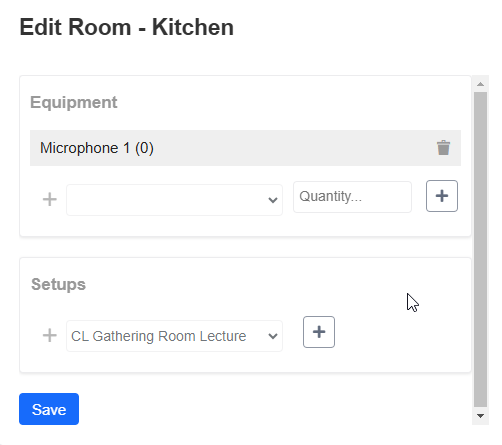Open the CL Gathering Room Lecture dropdown

(x=174, y=336)
